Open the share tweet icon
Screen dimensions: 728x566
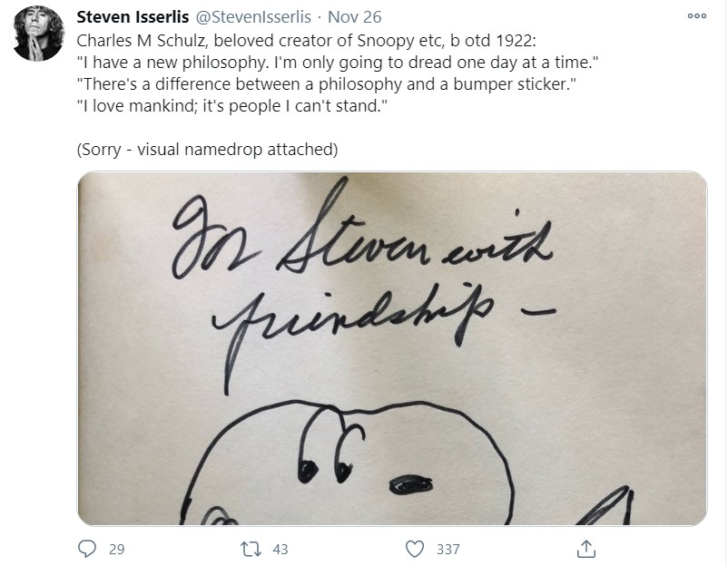(x=586, y=549)
